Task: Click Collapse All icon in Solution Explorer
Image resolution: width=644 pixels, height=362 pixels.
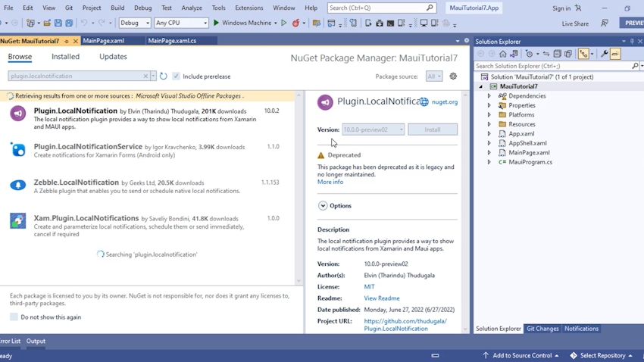Action: coord(557,54)
